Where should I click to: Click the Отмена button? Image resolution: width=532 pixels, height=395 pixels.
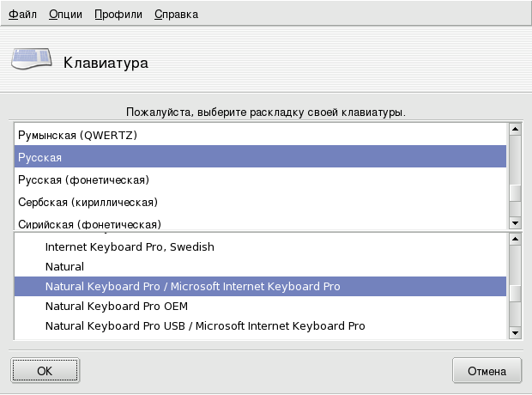487,371
